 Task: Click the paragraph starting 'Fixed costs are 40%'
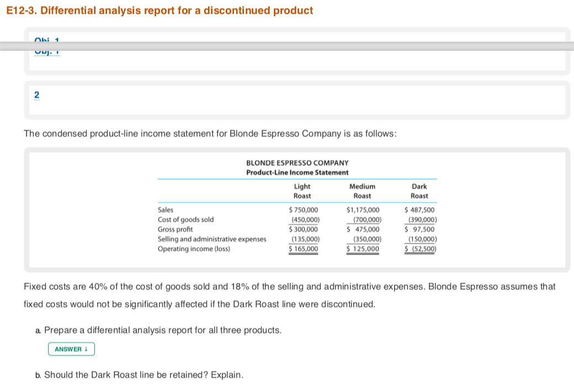[x=290, y=295]
